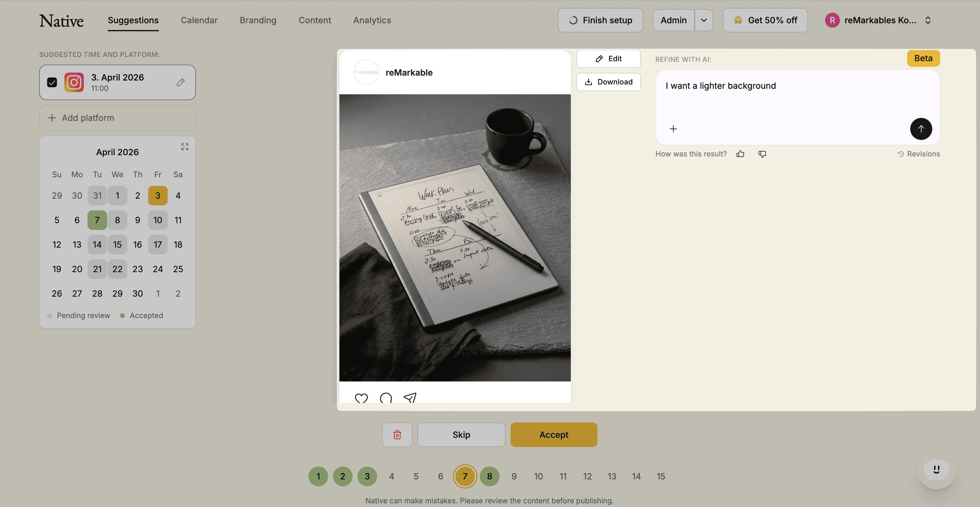Delete suggestion with red trash icon
Image resolution: width=980 pixels, height=507 pixels.
(397, 435)
